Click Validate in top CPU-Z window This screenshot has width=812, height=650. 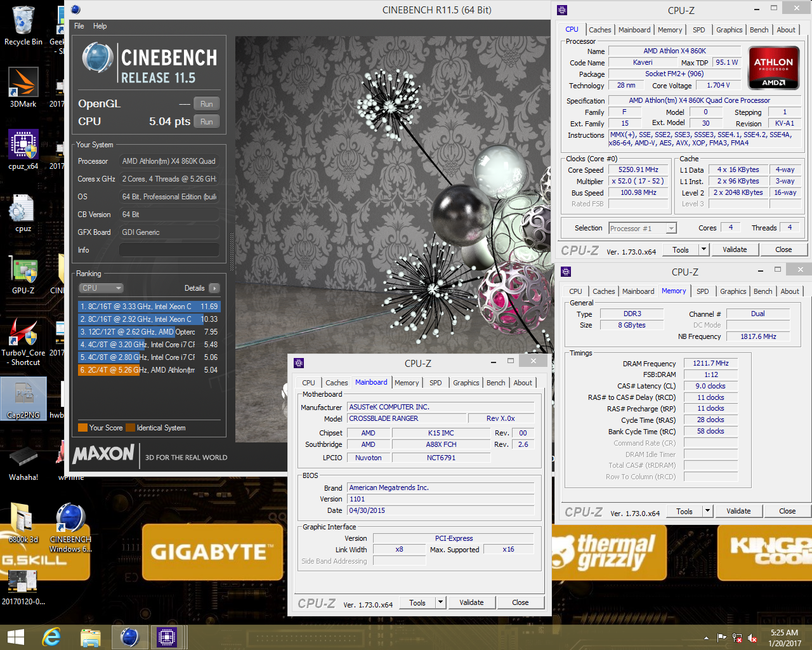pos(735,250)
